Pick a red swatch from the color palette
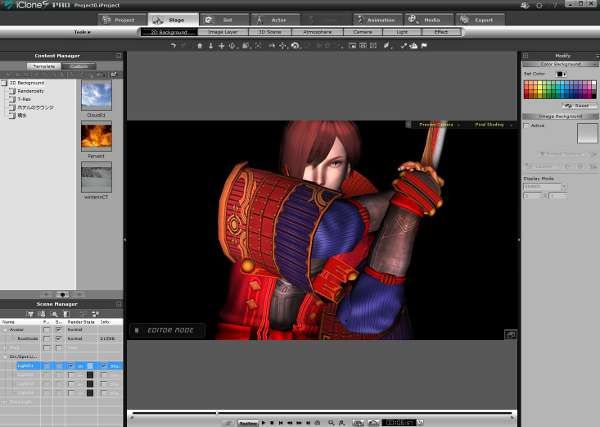This screenshot has height=427, width=600. [527, 90]
